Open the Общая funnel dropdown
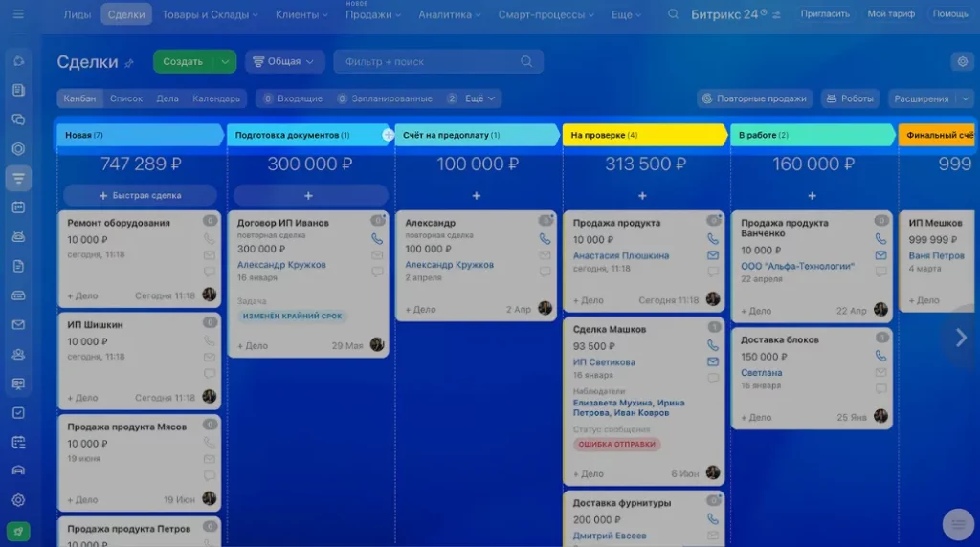The width and height of the screenshot is (980, 547). 284,62
